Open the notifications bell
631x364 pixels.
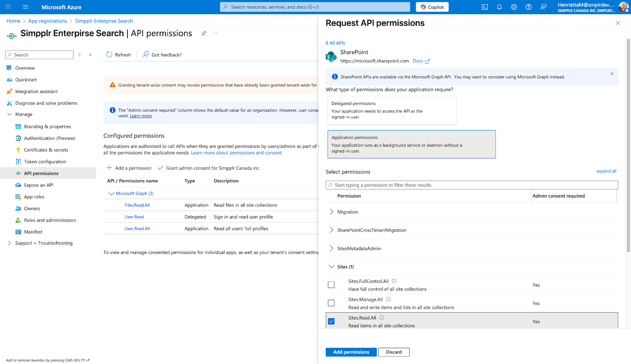[499, 7]
